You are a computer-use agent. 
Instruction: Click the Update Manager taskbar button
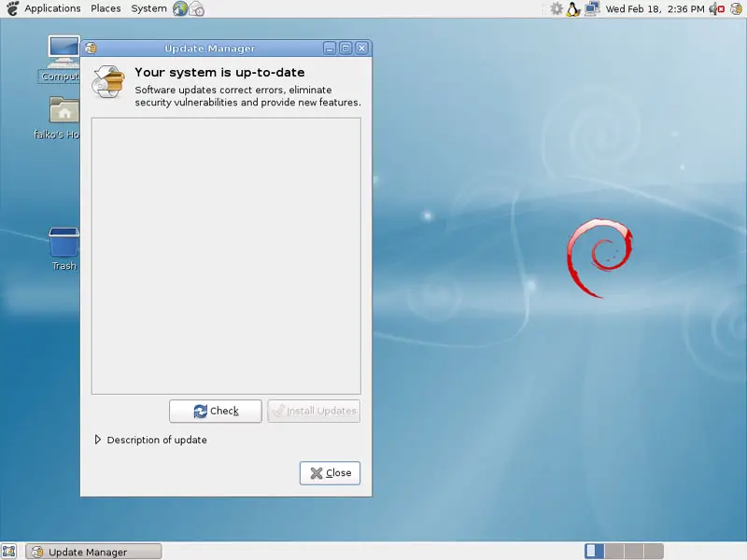click(93, 552)
